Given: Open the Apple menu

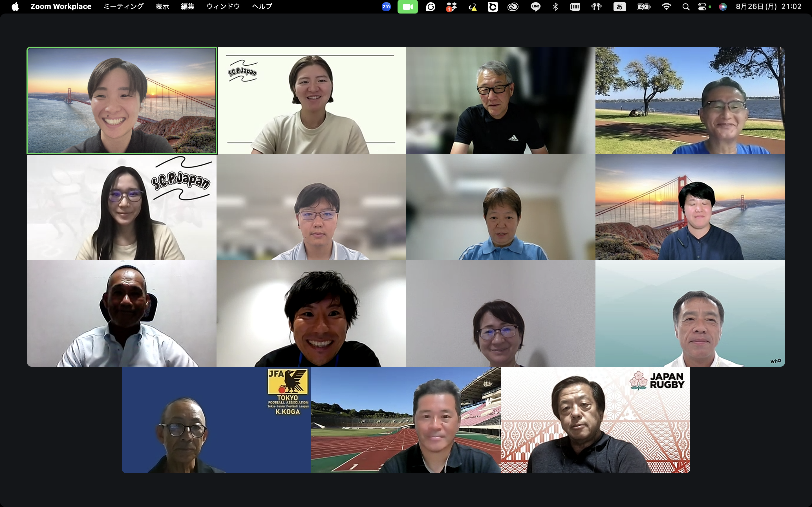Looking at the screenshot, I should click(15, 7).
